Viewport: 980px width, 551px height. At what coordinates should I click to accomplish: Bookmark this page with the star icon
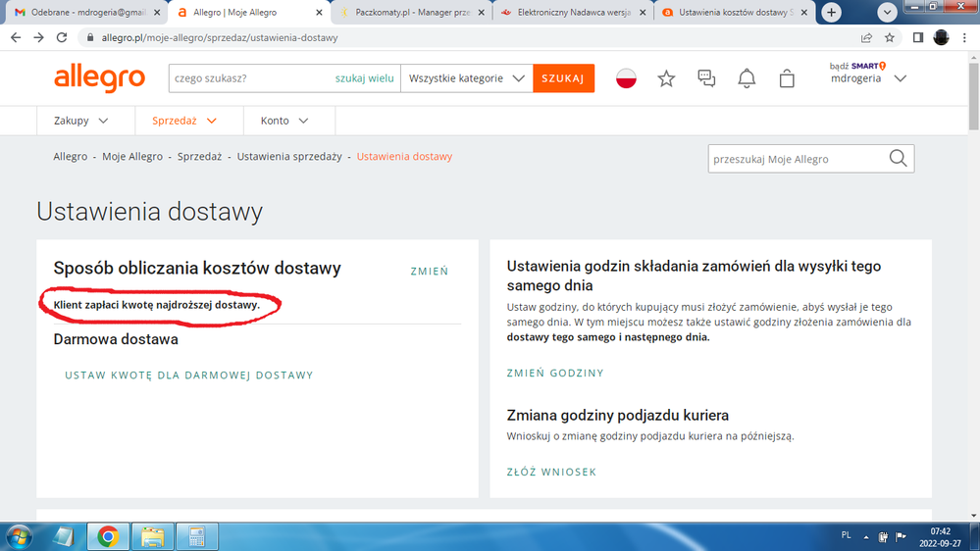(x=890, y=37)
